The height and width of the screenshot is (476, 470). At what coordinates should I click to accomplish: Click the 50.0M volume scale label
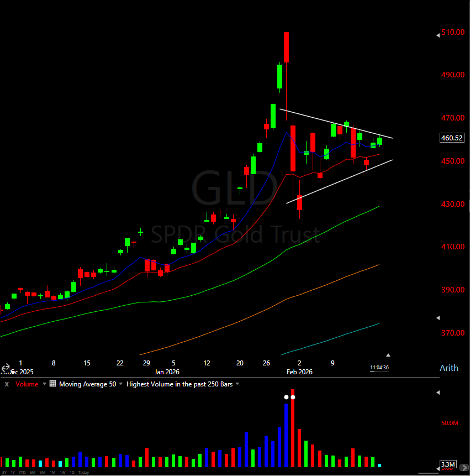[450, 423]
